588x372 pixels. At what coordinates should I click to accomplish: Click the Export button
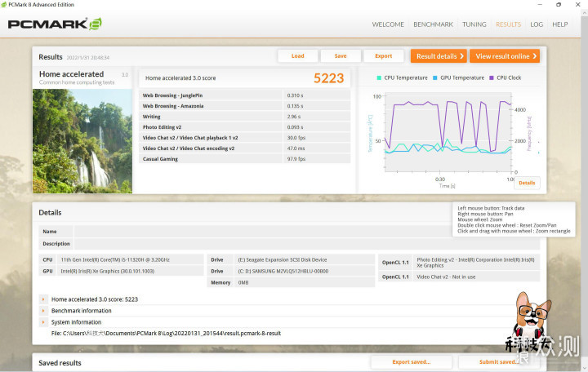(383, 55)
